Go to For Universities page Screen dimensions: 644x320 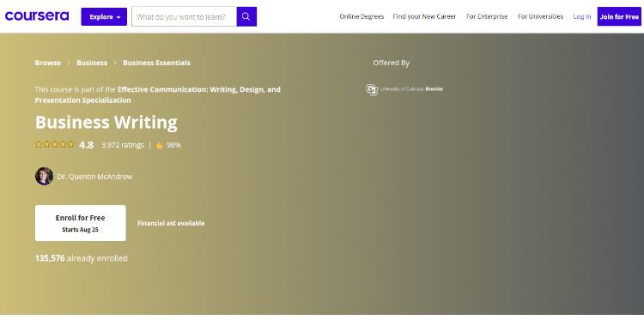pyautogui.click(x=540, y=16)
